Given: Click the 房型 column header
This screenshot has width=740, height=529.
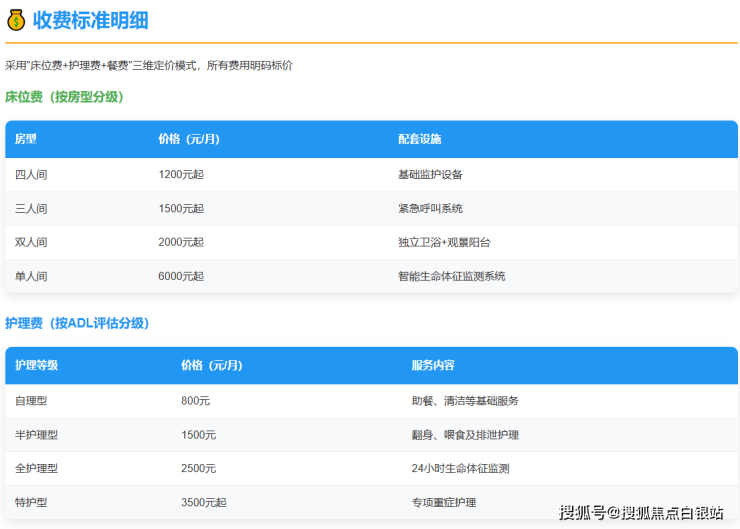Looking at the screenshot, I should point(26,139).
